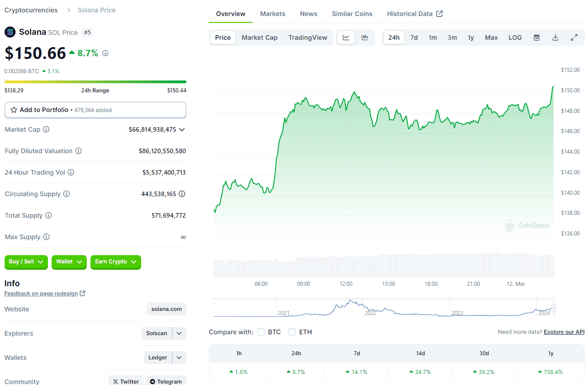Switch chart to Market Cap

(x=260, y=37)
